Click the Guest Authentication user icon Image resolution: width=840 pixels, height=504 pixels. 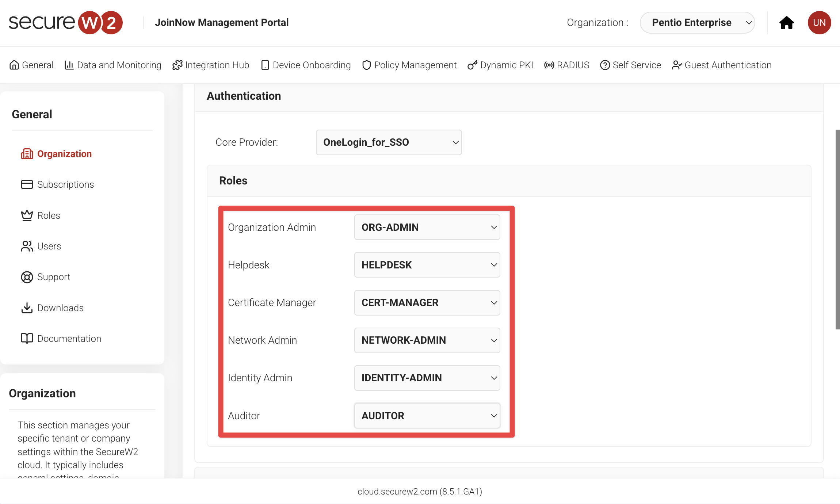click(677, 65)
